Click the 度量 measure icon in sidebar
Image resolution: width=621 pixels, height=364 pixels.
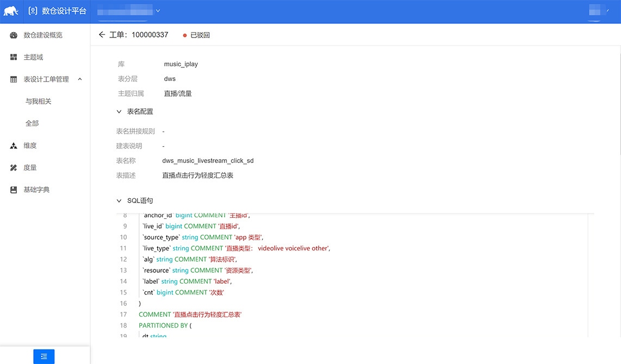pos(14,167)
